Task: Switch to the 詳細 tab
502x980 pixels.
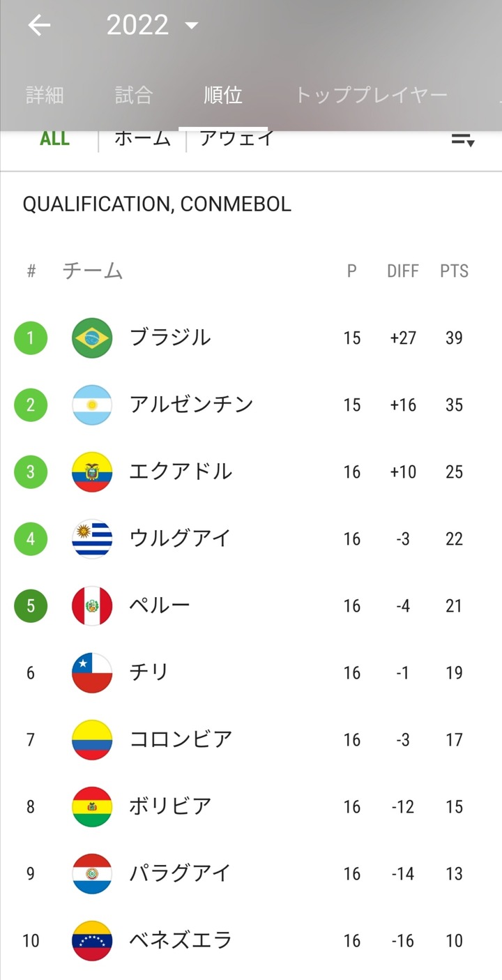Action: (45, 95)
